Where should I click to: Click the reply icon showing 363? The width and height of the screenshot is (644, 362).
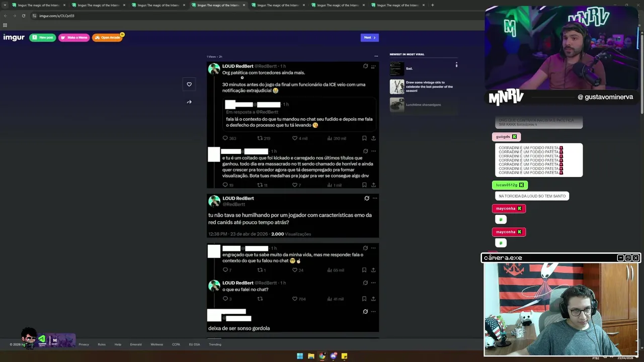[x=225, y=138]
